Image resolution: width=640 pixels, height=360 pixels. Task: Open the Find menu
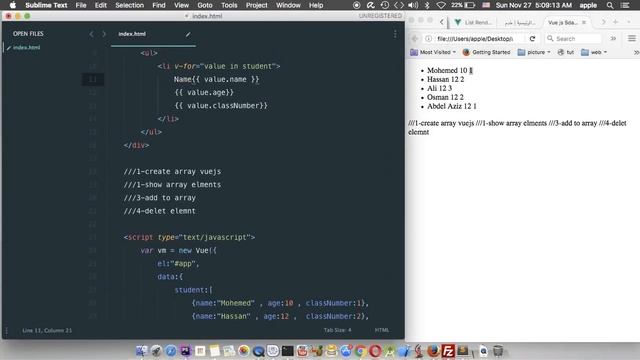(159, 5)
